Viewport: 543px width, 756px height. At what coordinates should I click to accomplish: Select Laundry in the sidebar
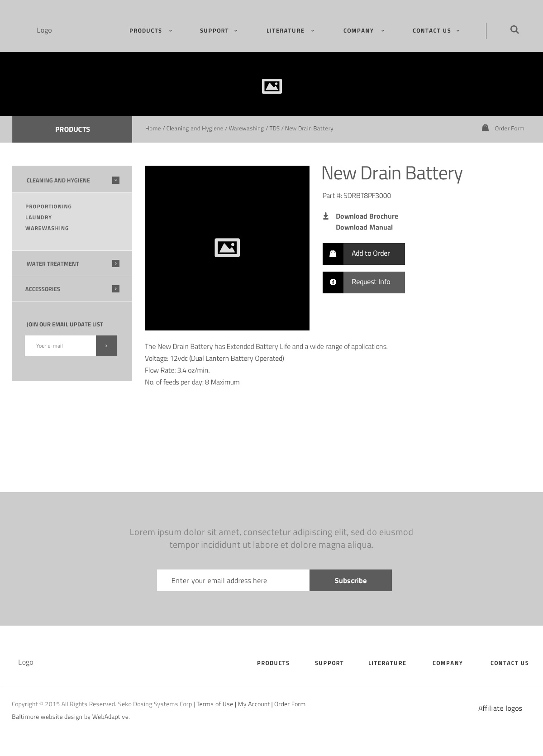38,217
